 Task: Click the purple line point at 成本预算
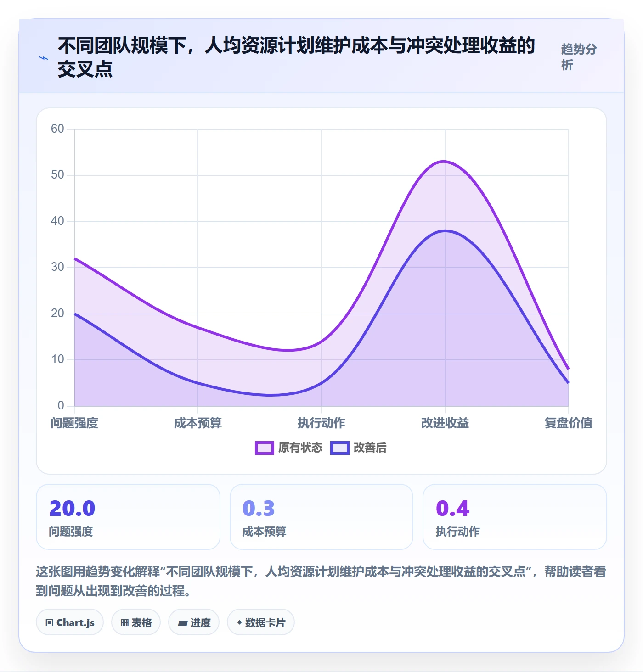tap(198, 328)
